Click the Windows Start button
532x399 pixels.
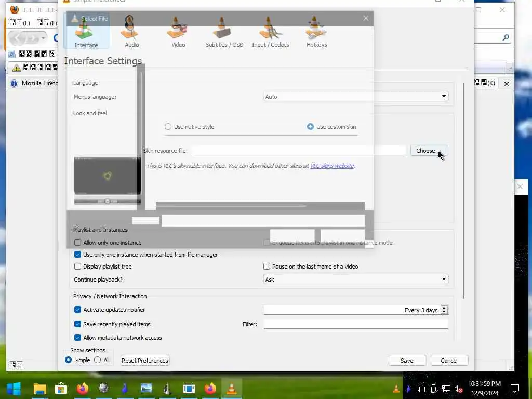tap(14, 389)
